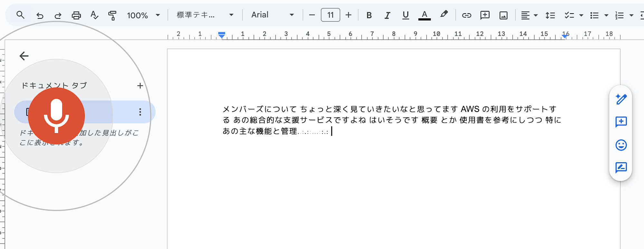
Task: Add a new document tab with plus
Action: (140, 86)
